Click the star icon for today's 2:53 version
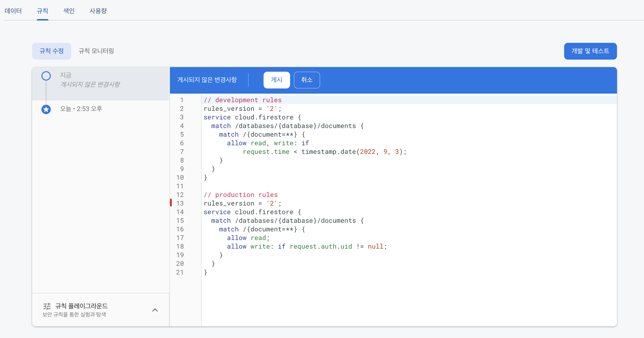Screen dimensions: 644x338 [x=46, y=109]
